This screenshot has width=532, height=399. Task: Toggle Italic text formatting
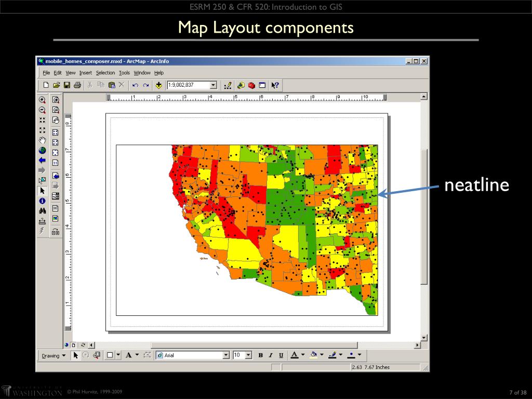[271, 355]
